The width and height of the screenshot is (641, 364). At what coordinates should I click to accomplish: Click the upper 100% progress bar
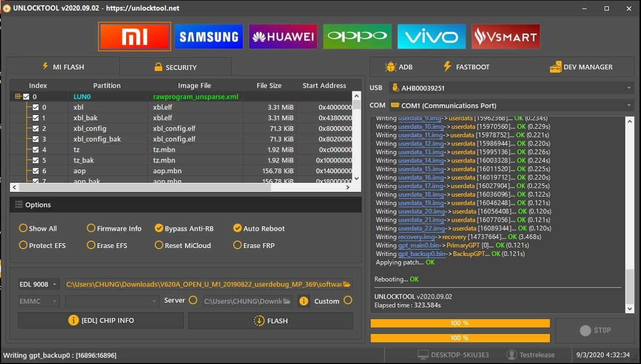click(460, 323)
